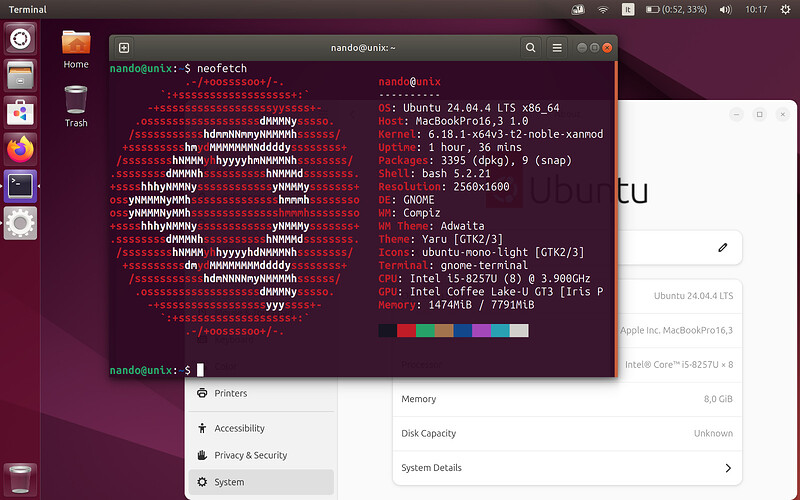Open the Trash in the dock

[x=20, y=479]
